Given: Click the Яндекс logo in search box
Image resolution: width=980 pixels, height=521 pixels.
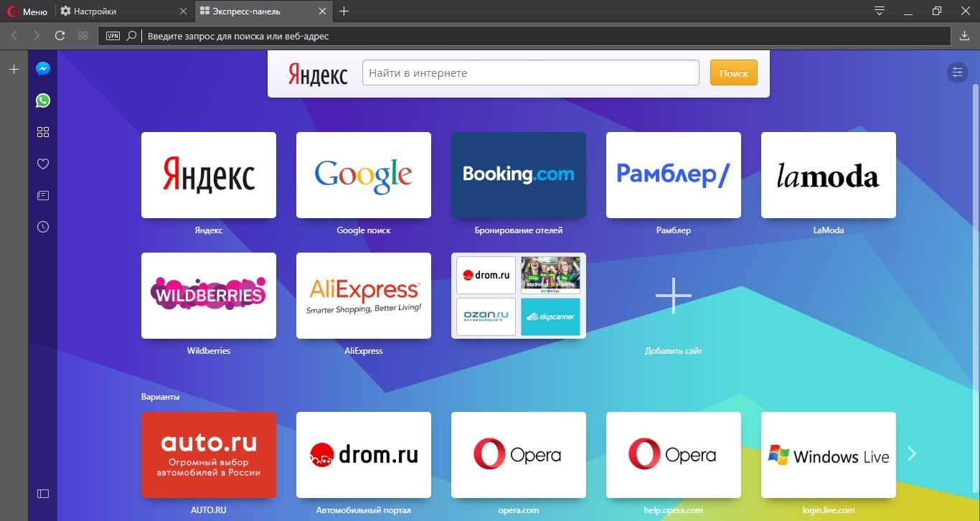Looking at the screenshot, I should [x=318, y=73].
